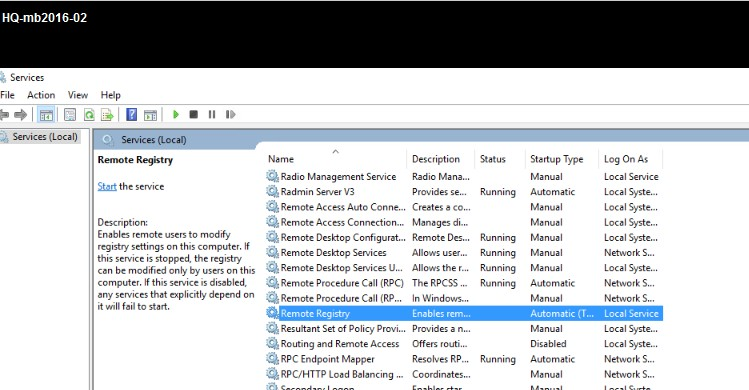Click 'Offers routi...' description cell
Screen dimensions: 749x390
[x=439, y=344]
